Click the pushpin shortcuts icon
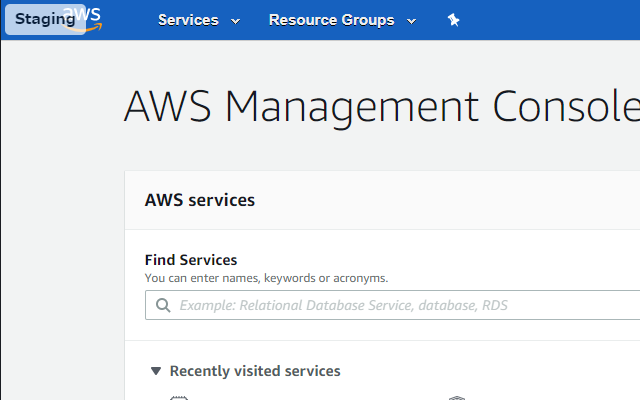The image size is (640, 400). point(453,20)
